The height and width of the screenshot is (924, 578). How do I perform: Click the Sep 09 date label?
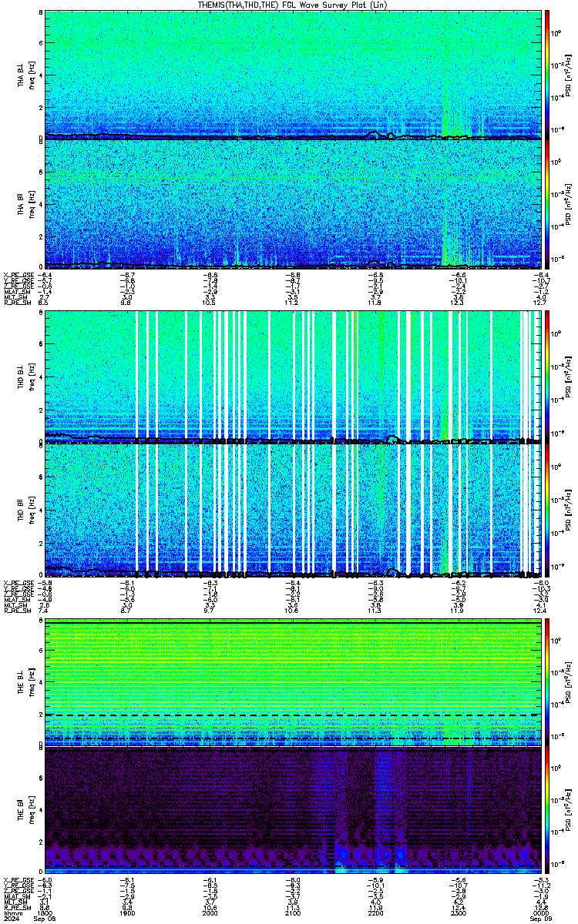tap(532, 919)
